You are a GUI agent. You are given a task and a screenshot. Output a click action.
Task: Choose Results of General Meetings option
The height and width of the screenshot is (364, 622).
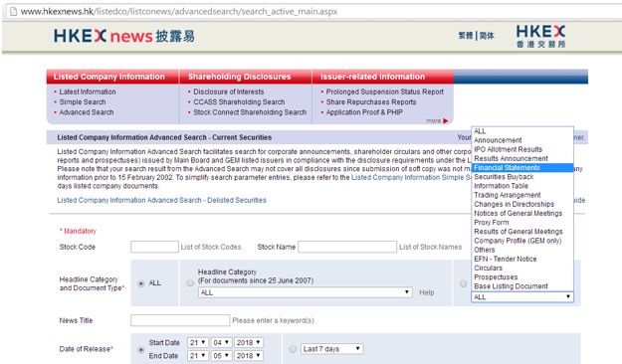(522, 232)
